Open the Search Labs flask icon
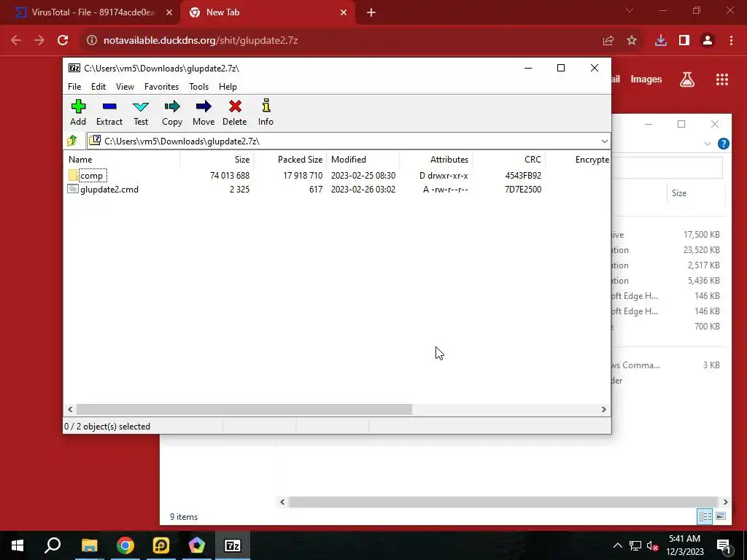The width and height of the screenshot is (747, 560). coord(687,79)
